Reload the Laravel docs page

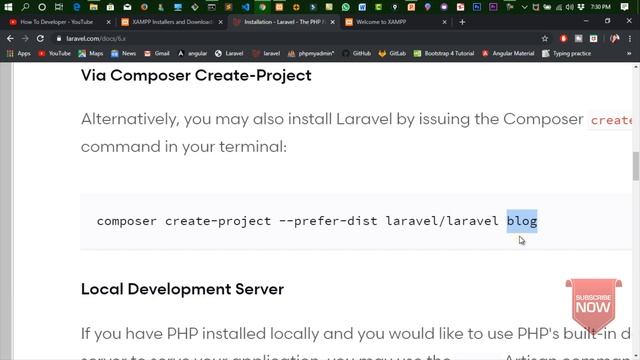click(40, 38)
